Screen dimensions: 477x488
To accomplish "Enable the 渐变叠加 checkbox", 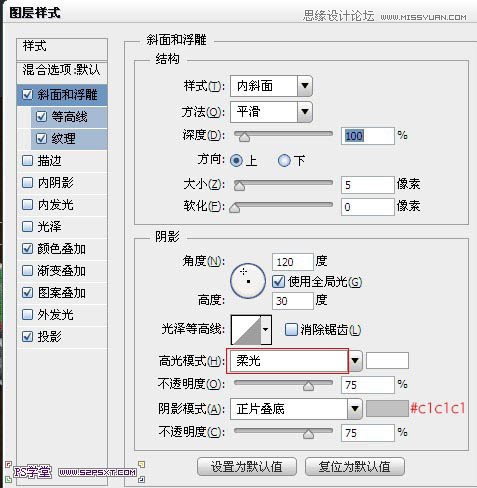I will (27, 271).
